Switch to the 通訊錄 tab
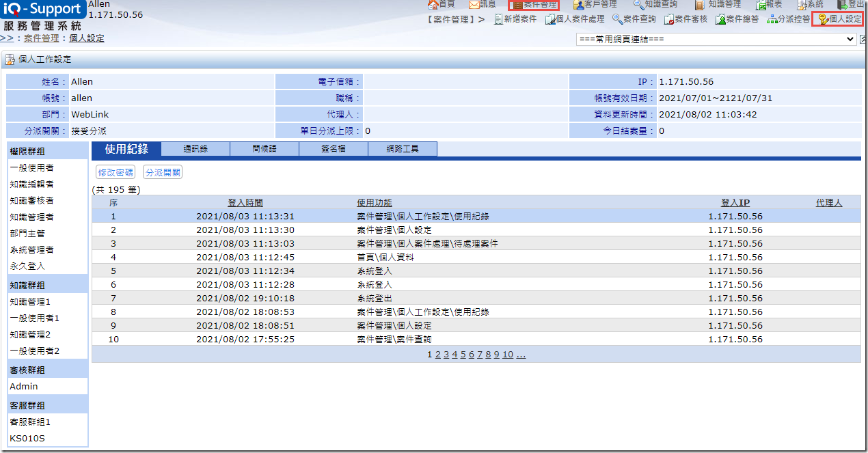 tap(195, 149)
